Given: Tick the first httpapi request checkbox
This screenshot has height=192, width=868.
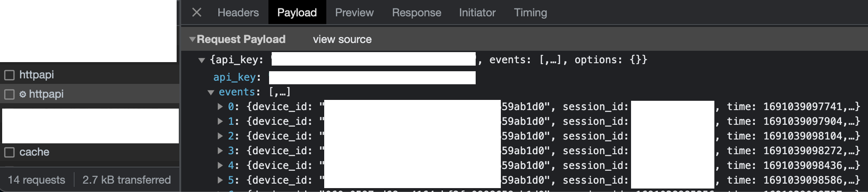Looking at the screenshot, I should pos(9,75).
